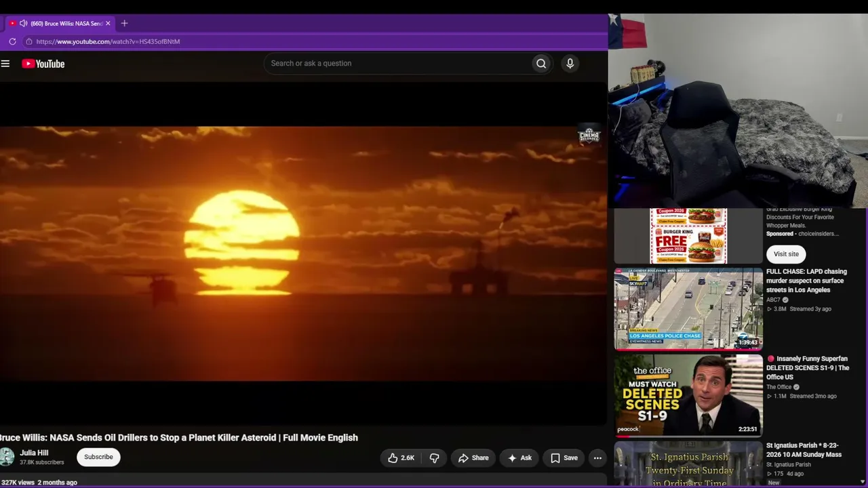
Task: Open Julia Hill channel avatar
Action: 7,457
